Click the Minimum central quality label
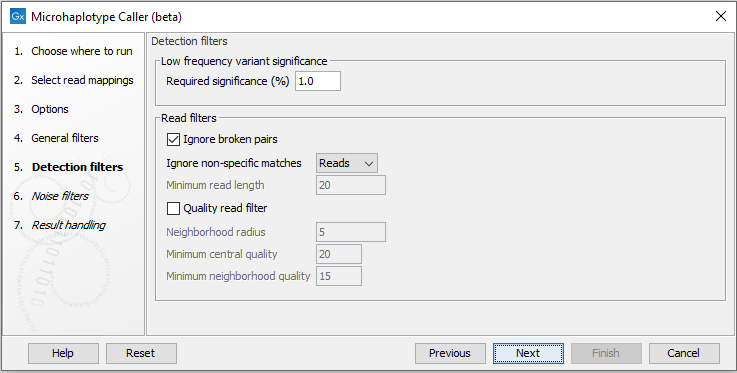Screen dimensions: 737x373 coord(222,254)
